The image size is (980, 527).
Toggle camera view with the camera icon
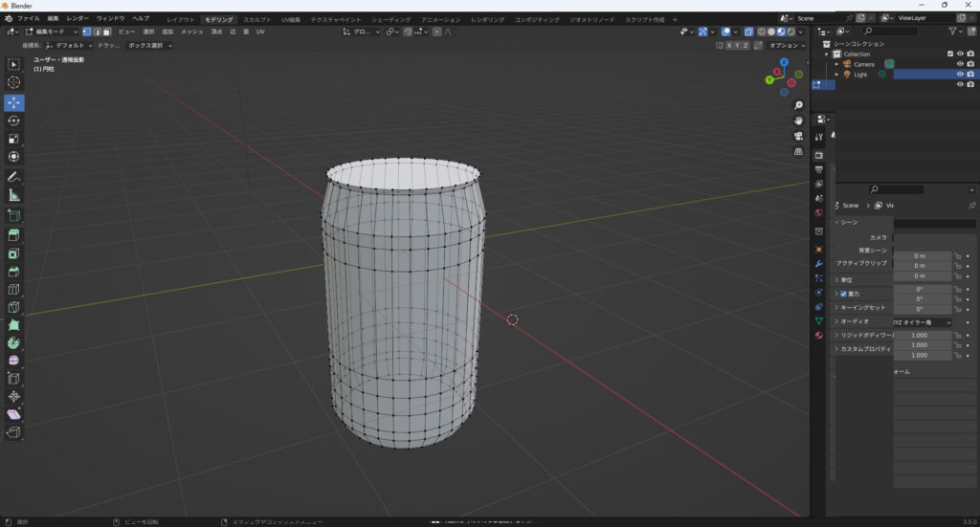[798, 136]
